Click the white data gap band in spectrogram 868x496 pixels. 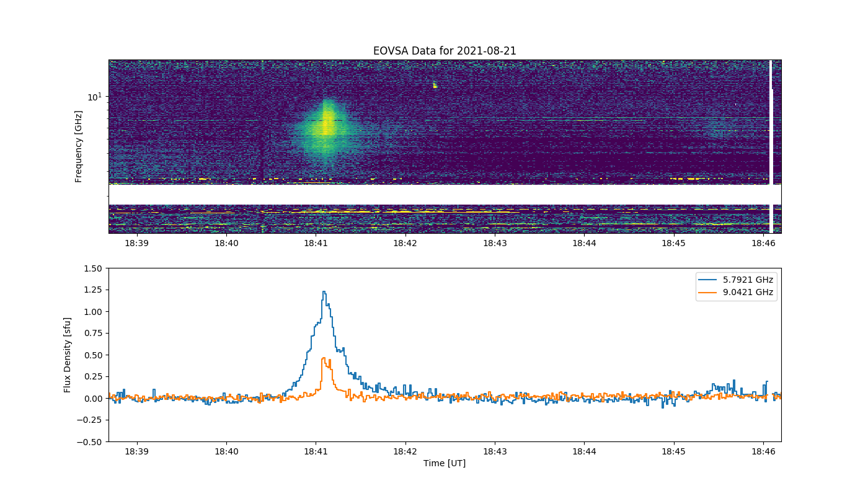(x=445, y=195)
